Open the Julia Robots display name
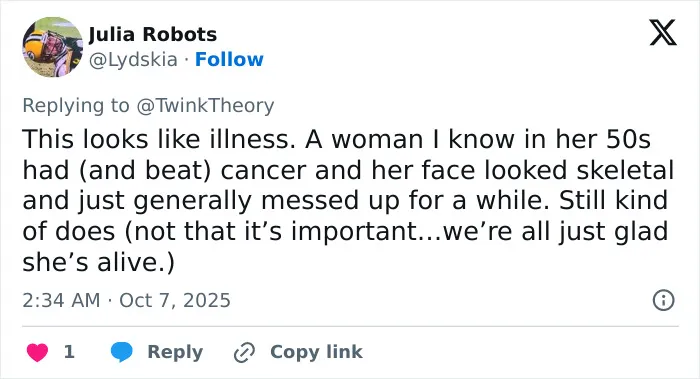 pyautogui.click(x=153, y=34)
